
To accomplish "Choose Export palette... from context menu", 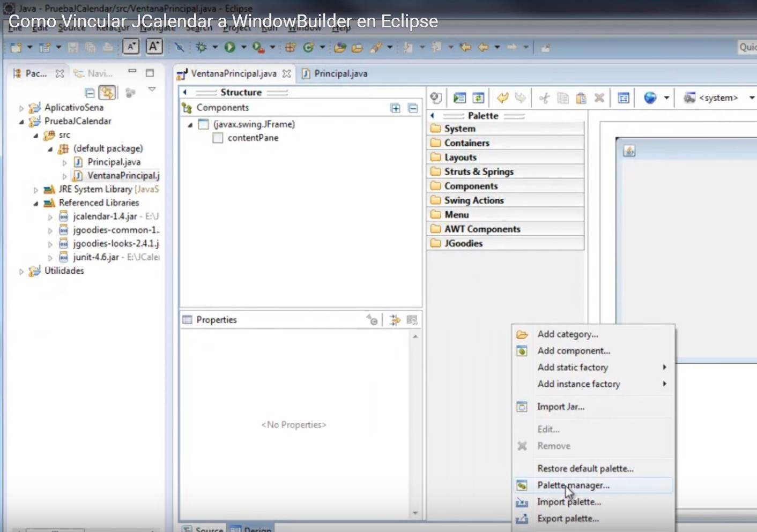I will pyautogui.click(x=593, y=519).
